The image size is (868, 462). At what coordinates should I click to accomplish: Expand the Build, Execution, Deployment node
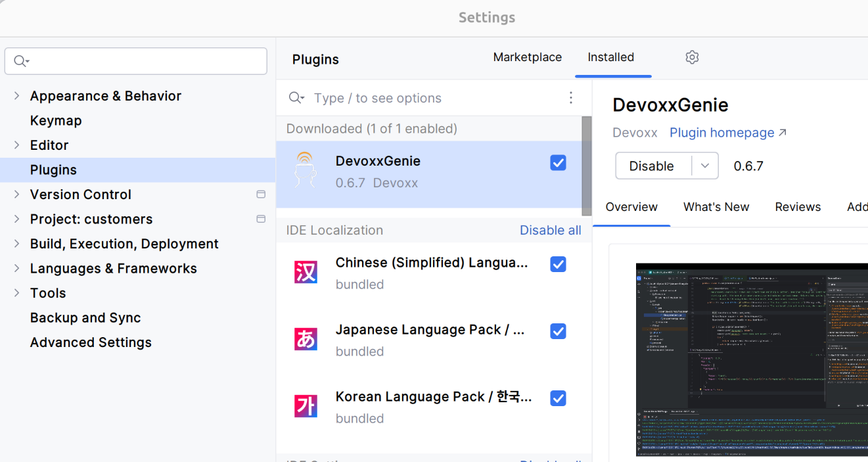tap(16, 244)
